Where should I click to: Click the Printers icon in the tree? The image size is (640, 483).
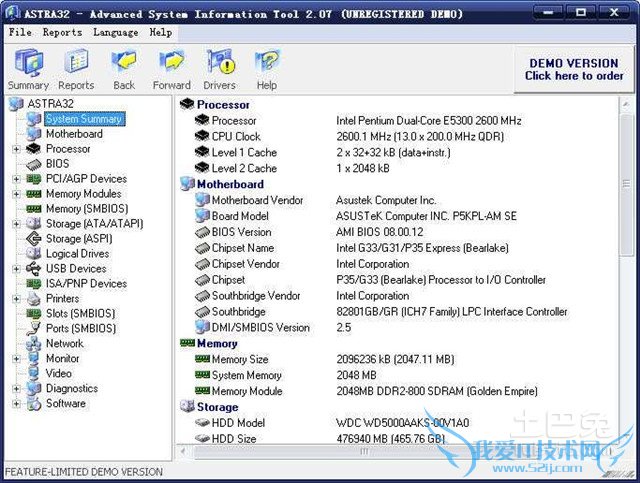tap(33, 298)
